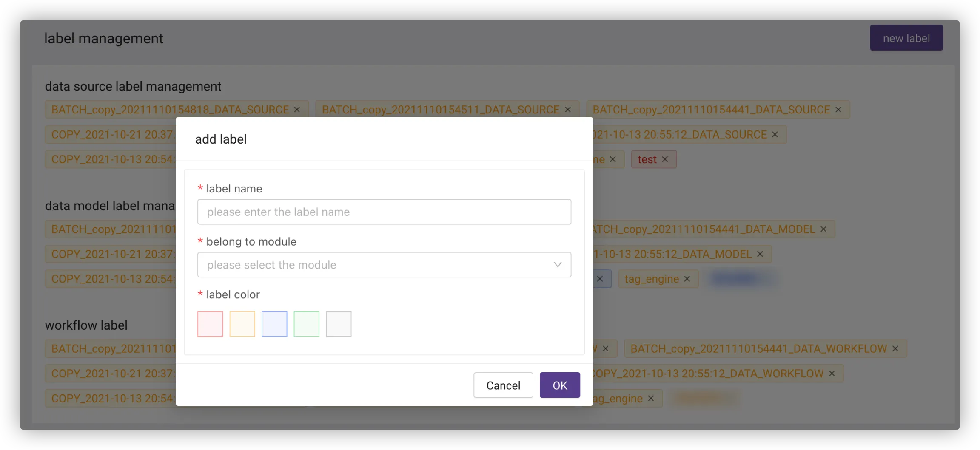
Task: Remove the BATCH_copy_20211110154441_DATA_MODEL label
Action: (823, 229)
